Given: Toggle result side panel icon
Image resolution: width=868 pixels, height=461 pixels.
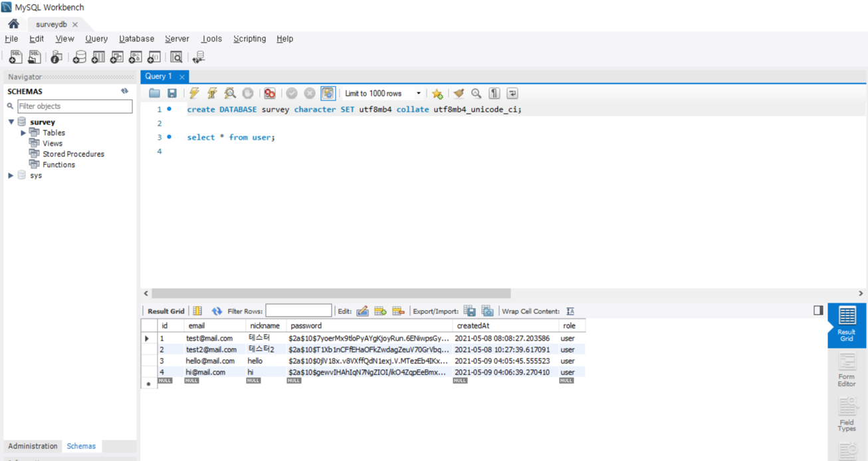Looking at the screenshot, I should click(x=818, y=310).
